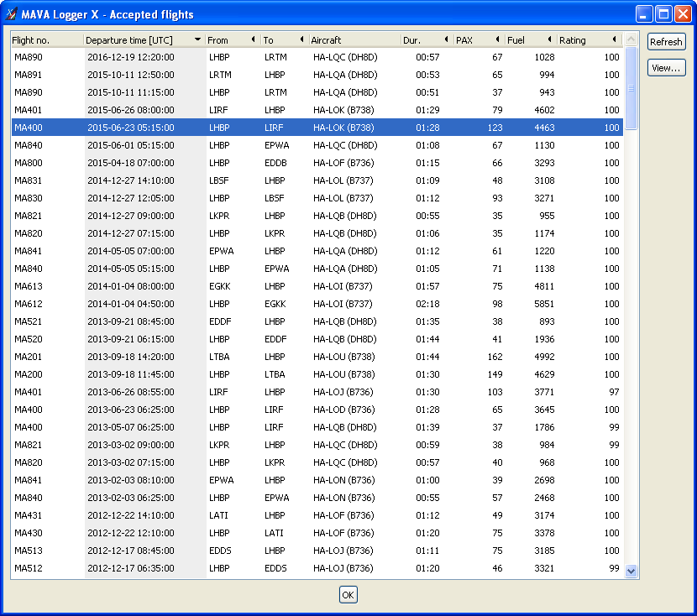Click aircraft HA-LOU (B738) in MA201 row
Image resolution: width=697 pixels, height=616 pixels.
[344, 357]
